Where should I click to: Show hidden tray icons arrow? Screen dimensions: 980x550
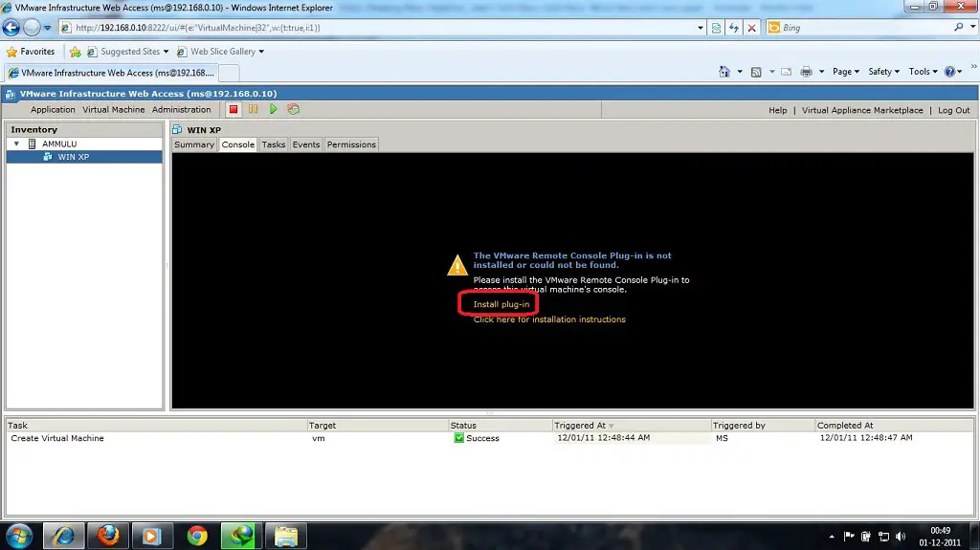pyautogui.click(x=832, y=537)
